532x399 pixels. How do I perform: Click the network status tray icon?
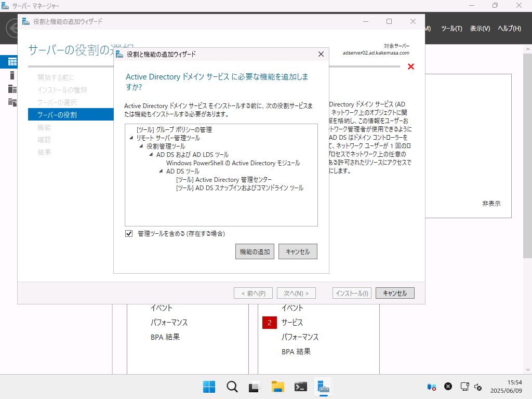464,387
